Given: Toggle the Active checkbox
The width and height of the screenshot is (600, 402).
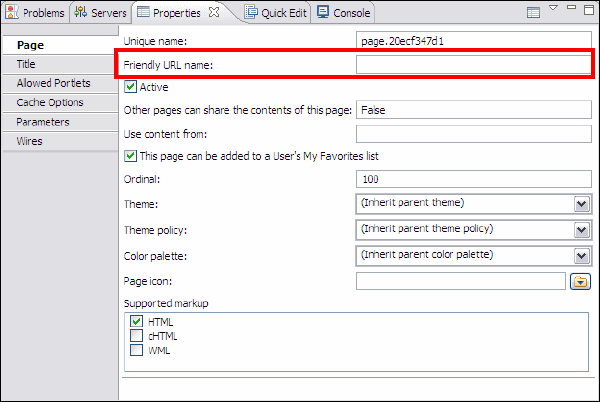Looking at the screenshot, I should pos(130,87).
